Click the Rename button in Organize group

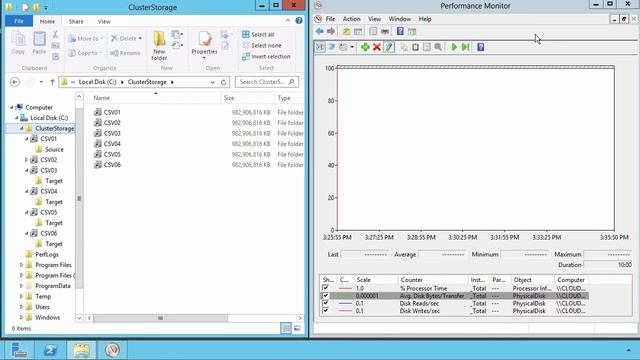pos(125,53)
